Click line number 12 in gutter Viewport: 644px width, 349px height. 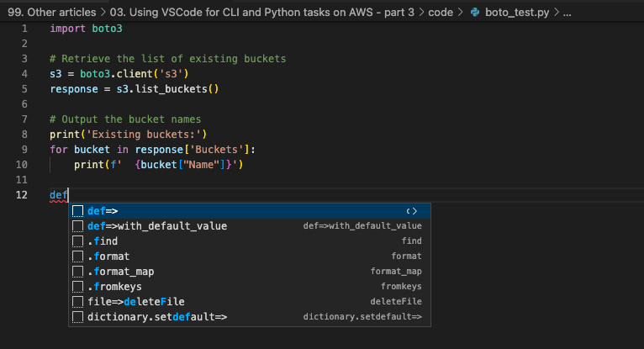(x=21, y=195)
